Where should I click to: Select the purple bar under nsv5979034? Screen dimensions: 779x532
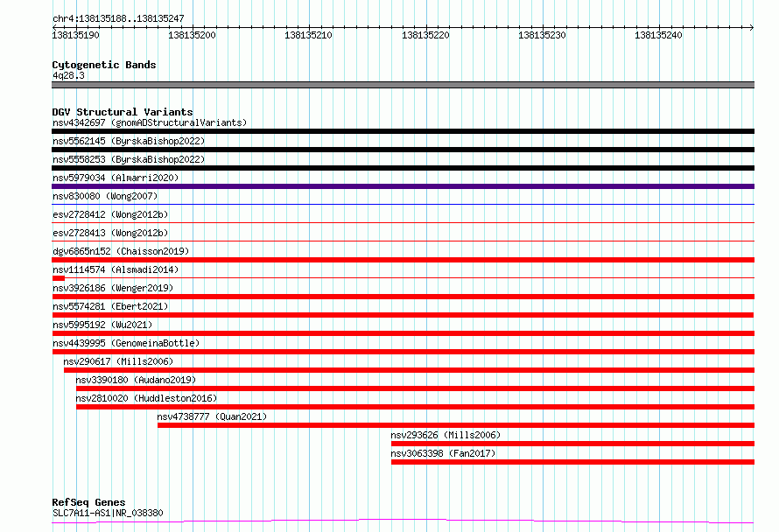click(403, 186)
